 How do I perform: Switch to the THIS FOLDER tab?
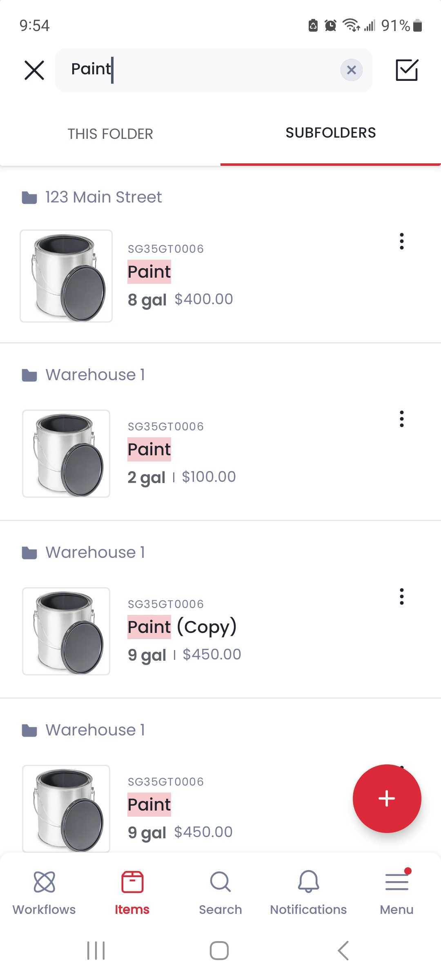110,134
